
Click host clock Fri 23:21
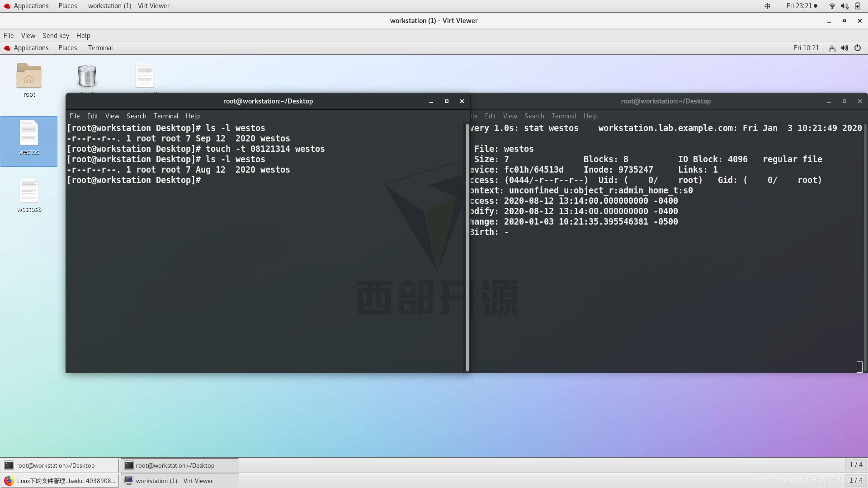click(799, 6)
